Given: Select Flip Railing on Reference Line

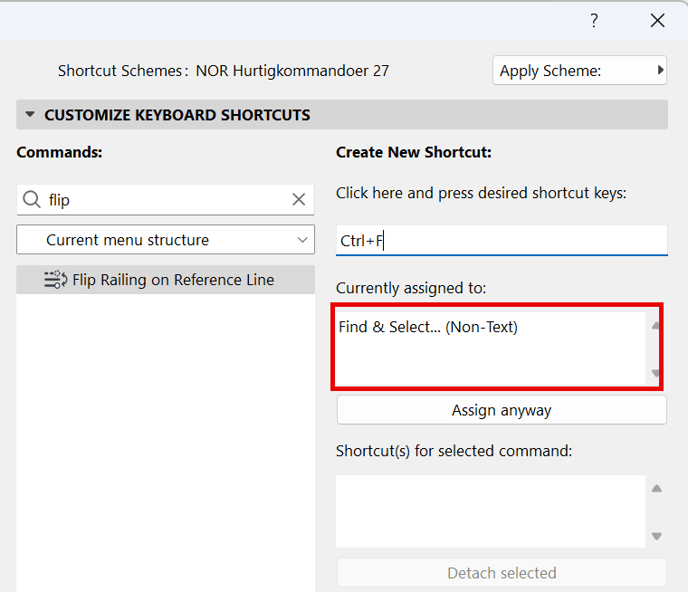Looking at the screenshot, I should click(x=165, y=280).
